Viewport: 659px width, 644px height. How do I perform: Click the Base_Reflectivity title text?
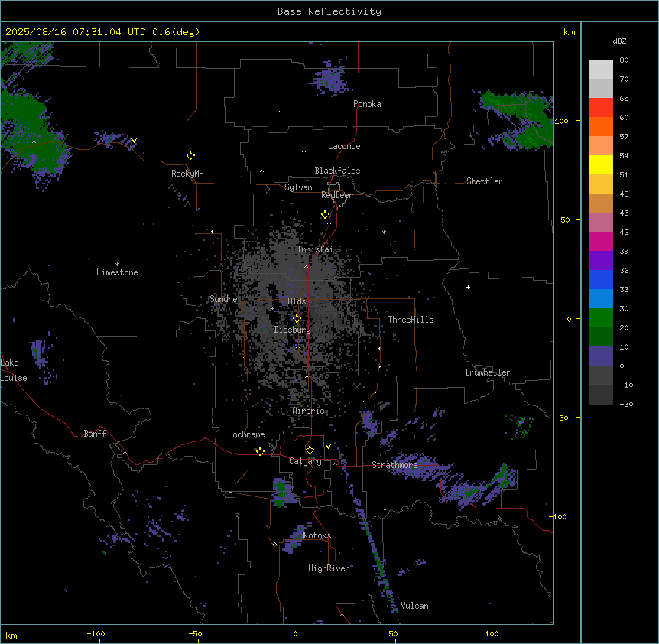tap(329, 11)
